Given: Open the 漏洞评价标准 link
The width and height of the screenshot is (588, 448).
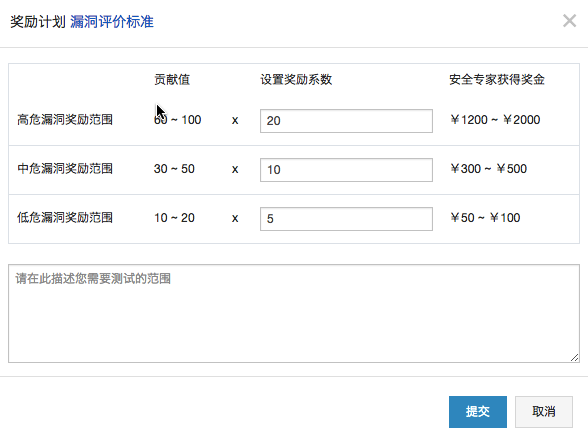Looking at the screenshot, I should point(112,22).
